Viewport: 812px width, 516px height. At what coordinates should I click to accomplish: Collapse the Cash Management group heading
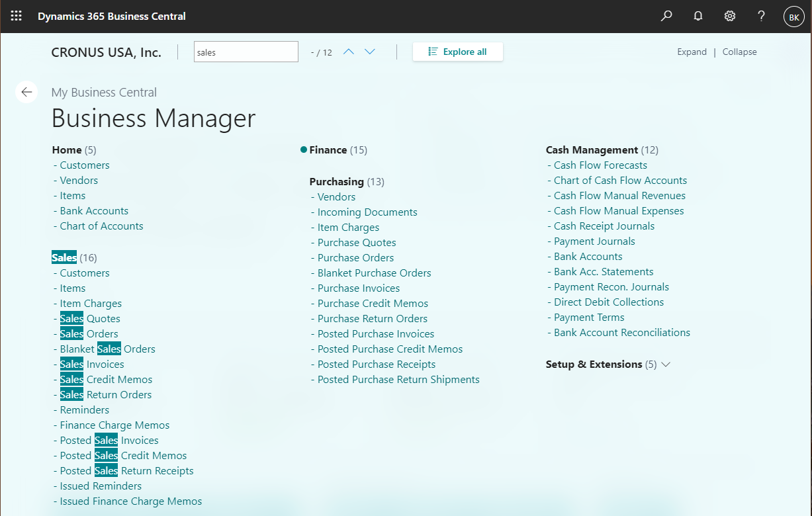click(x=592, y=150)
